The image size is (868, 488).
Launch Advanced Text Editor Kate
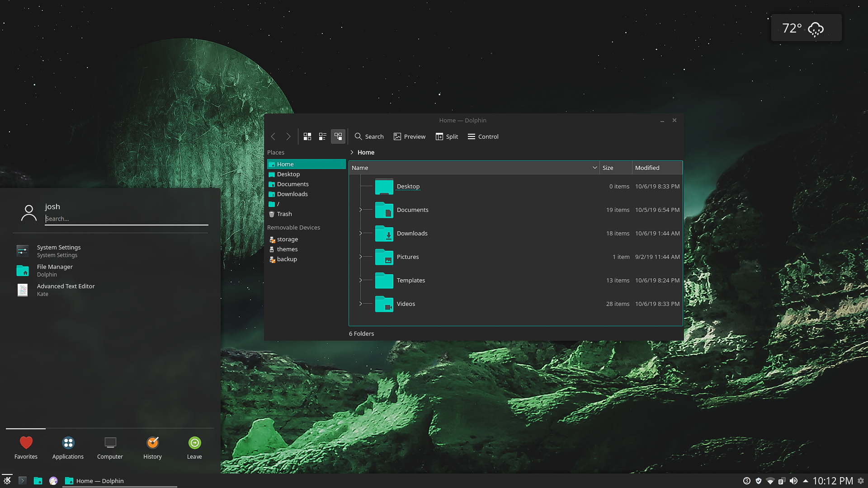[x=110, y=290]
